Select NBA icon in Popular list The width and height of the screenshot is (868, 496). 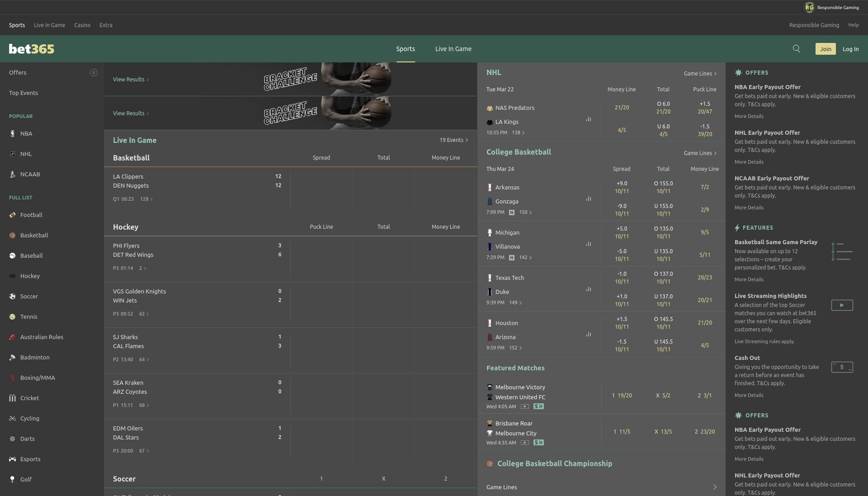pos(13,133)
